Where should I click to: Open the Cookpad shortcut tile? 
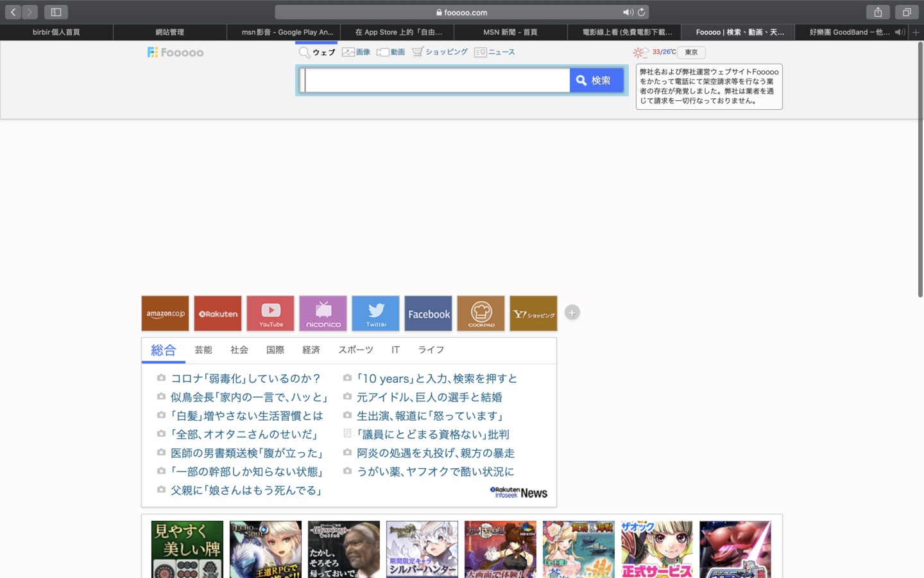point(481,313)
